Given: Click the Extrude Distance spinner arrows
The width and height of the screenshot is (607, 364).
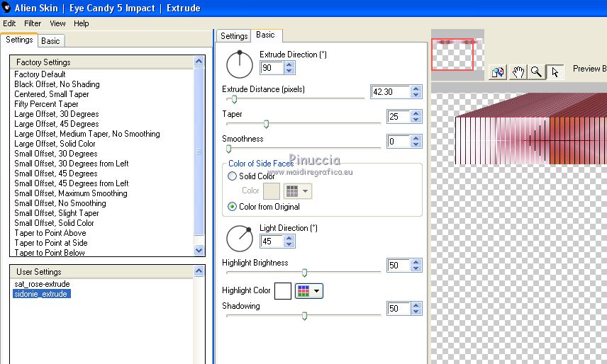Looking at the screenshot, I should coord(416,91).
